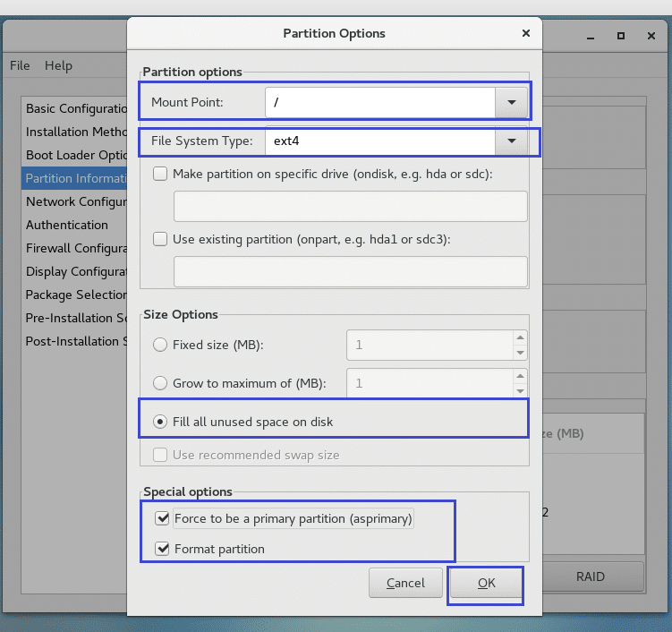This screenshot has width=672, height=632.
Task: Open the Mount Point dropdown arrow
Action: 511,103
